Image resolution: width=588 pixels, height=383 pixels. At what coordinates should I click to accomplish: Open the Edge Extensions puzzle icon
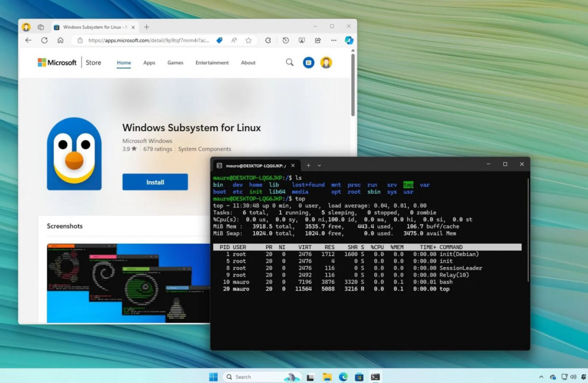(x=268, y=40)
